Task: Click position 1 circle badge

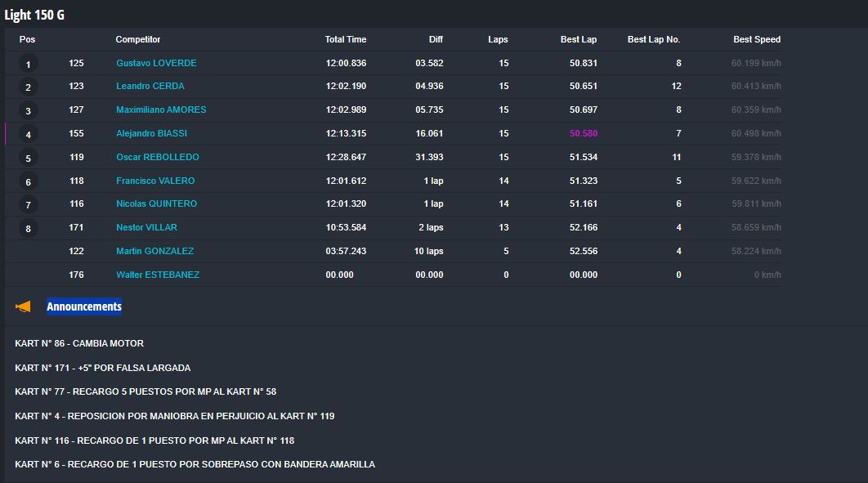Action: coord(29,65)
